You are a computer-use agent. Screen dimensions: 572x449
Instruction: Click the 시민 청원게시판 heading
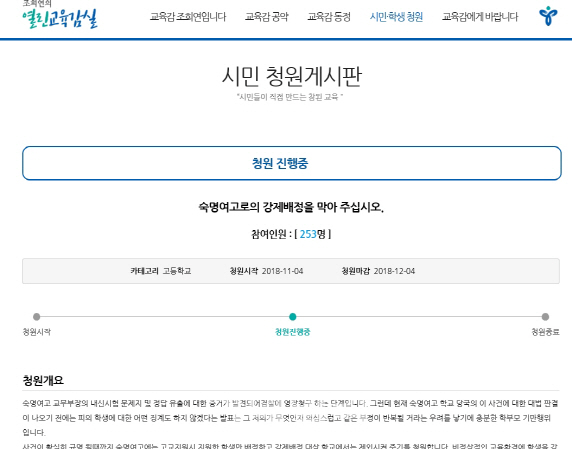pos(291,76)
